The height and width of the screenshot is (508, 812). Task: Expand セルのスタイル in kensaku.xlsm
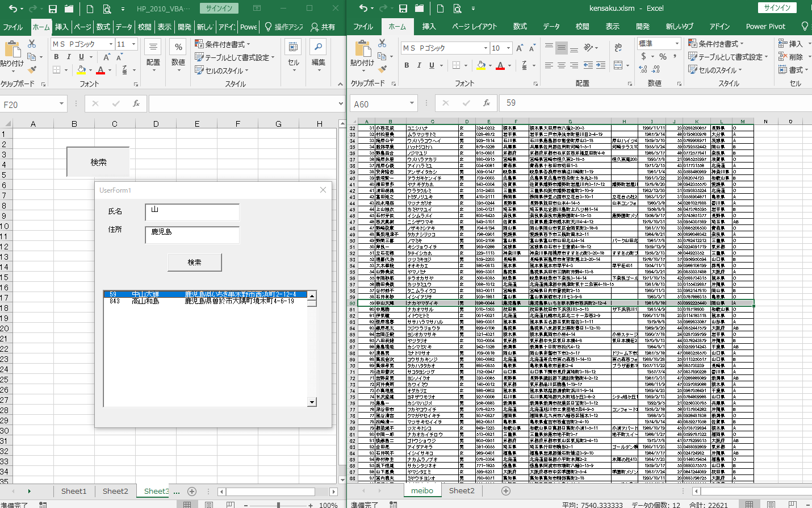[x=715, y=70]
